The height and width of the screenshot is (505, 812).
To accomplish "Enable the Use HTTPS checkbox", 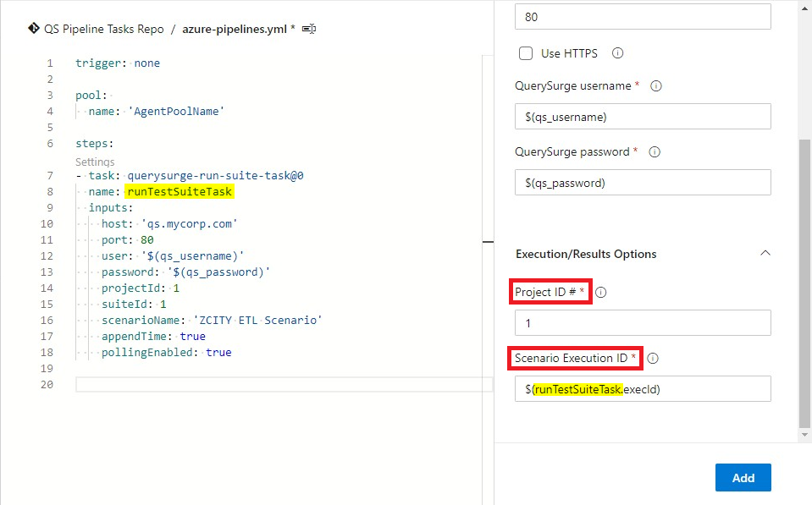I will click(526, 53).
